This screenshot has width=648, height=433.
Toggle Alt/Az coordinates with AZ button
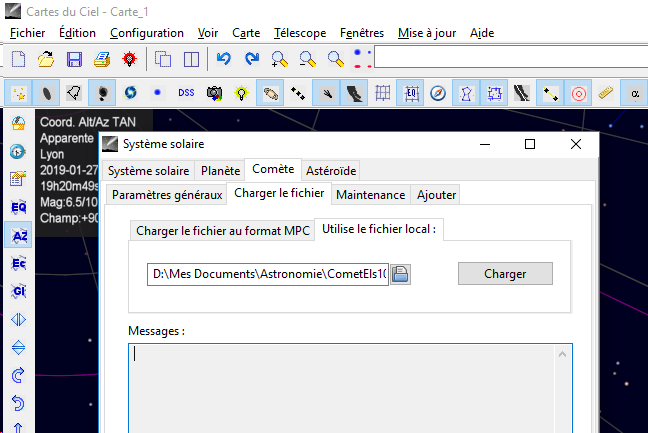tap(18, 236)
